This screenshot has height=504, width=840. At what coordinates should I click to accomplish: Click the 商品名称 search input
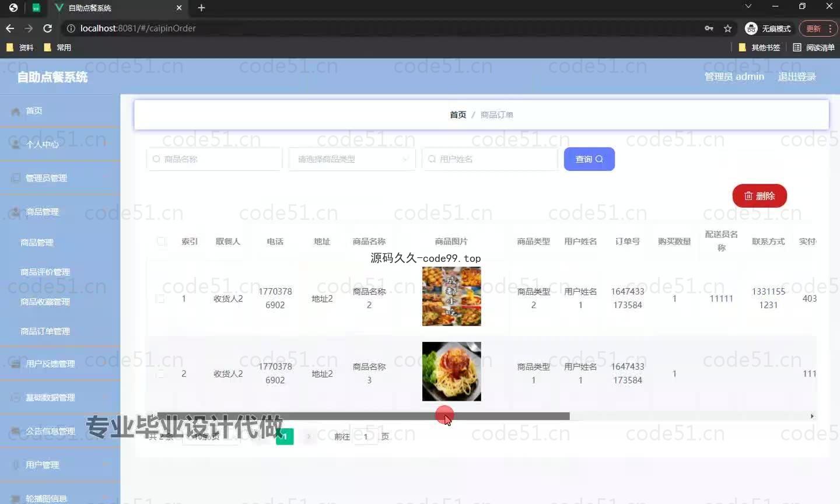click(x=214, y=159)
